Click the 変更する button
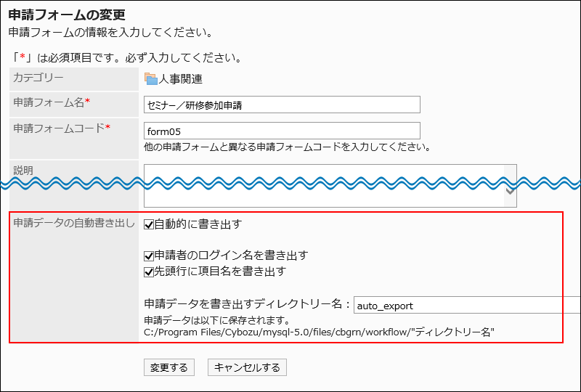 click(x=169, y=367)
